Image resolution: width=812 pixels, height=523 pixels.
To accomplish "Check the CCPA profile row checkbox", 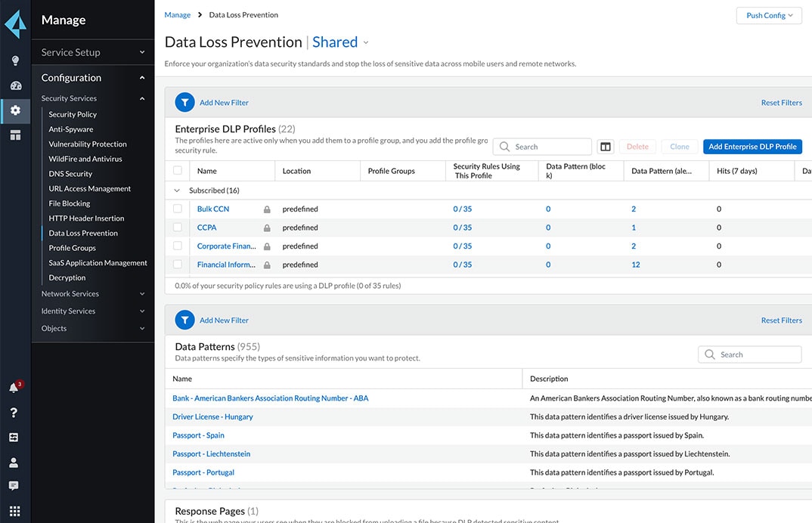I will click(177, 227).
